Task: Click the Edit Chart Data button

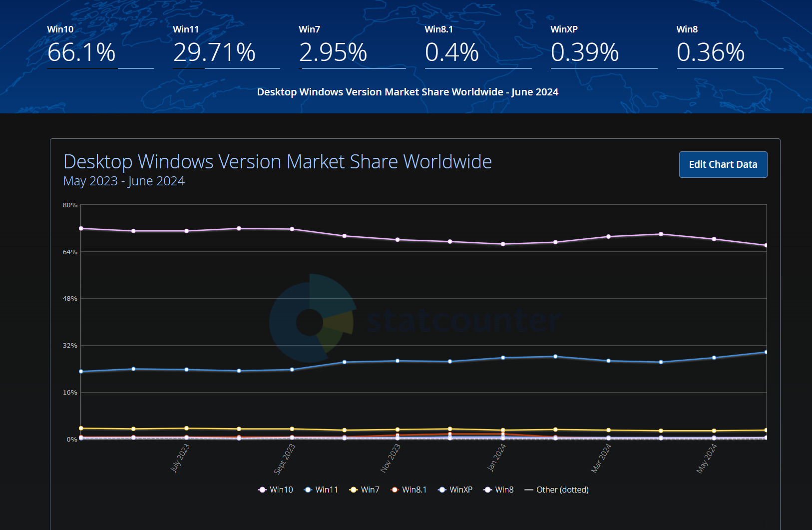Action: pyautogui.click(x=723, y=164)
